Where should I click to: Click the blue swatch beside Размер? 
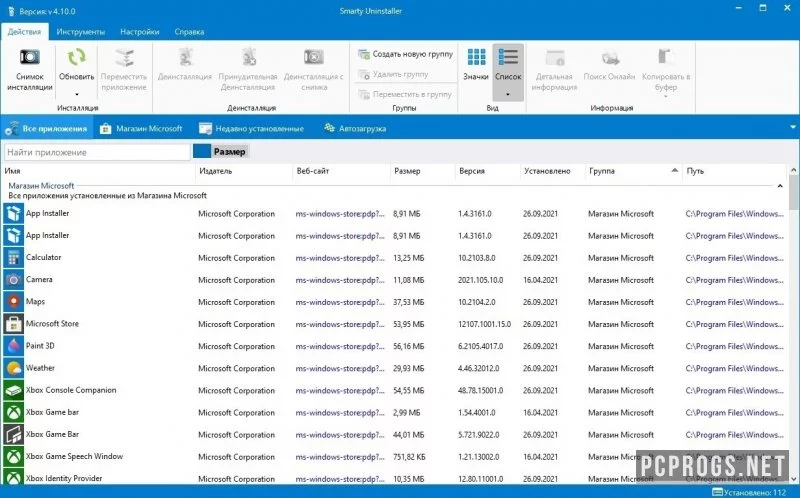202,152
